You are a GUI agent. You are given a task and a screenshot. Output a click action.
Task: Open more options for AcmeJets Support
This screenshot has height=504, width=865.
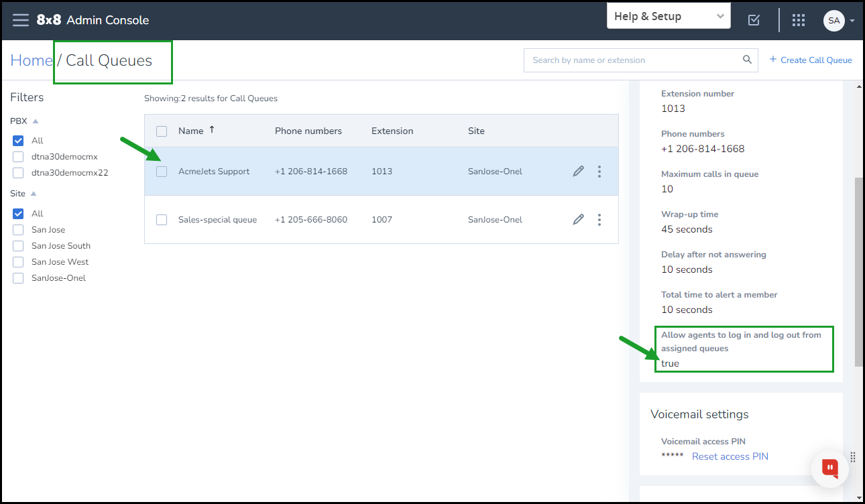point(599,172)
